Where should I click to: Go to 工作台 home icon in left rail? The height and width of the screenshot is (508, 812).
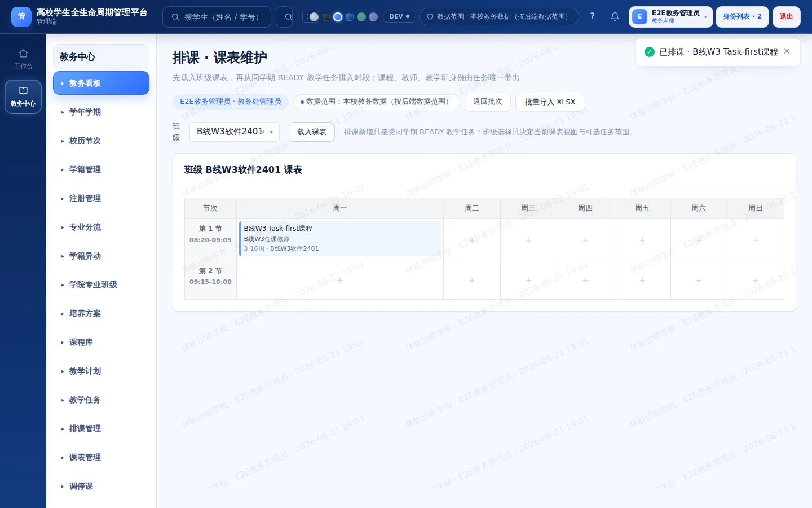click(23, 59)
